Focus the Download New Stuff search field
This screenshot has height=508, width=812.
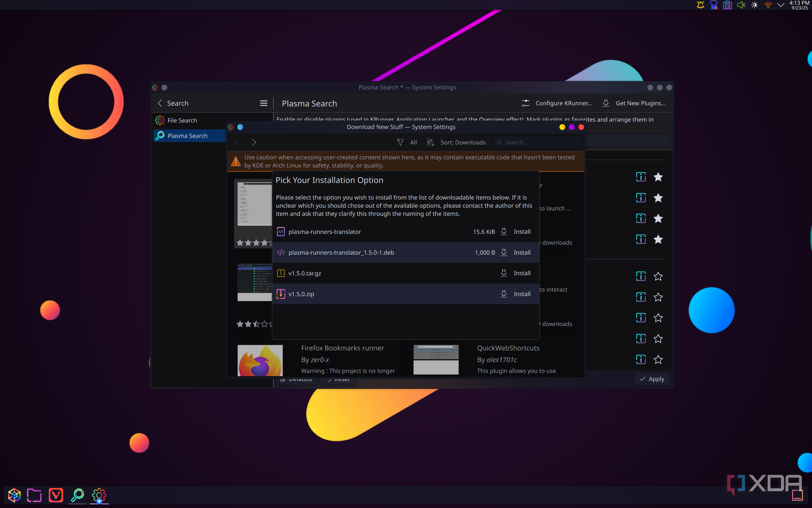pos(537,143)
